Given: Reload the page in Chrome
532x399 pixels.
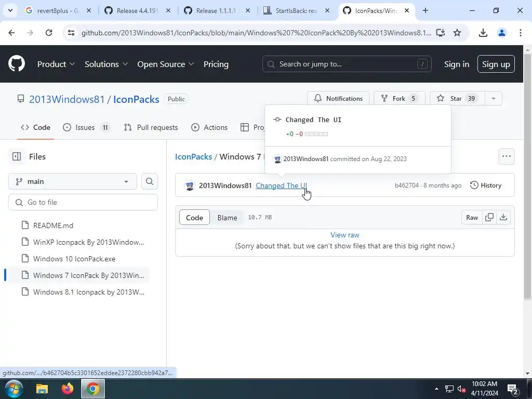Looking at the screenshot, I should click(x=49, y=33).
